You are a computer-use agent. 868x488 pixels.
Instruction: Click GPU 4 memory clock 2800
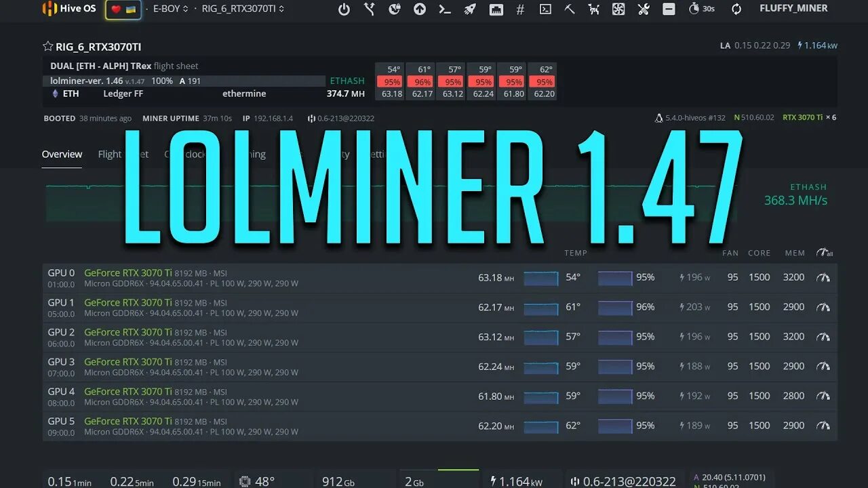point(794,396)
